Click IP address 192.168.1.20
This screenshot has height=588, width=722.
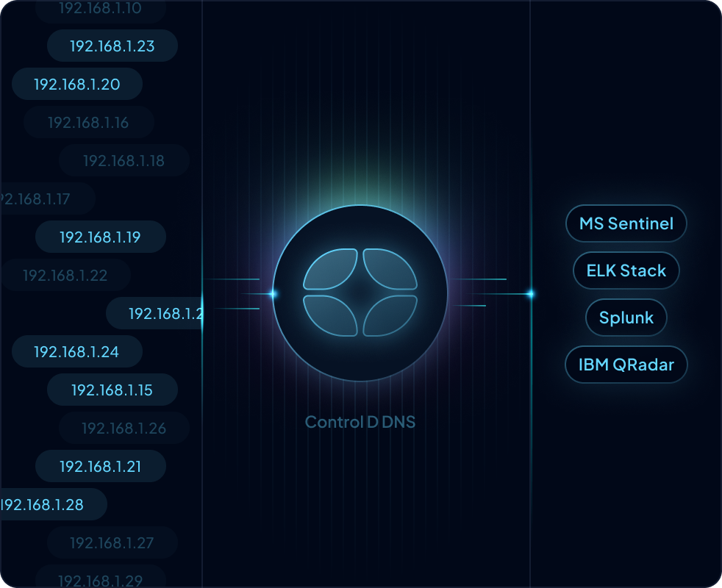pyautogui.click(x=77, y=84)
